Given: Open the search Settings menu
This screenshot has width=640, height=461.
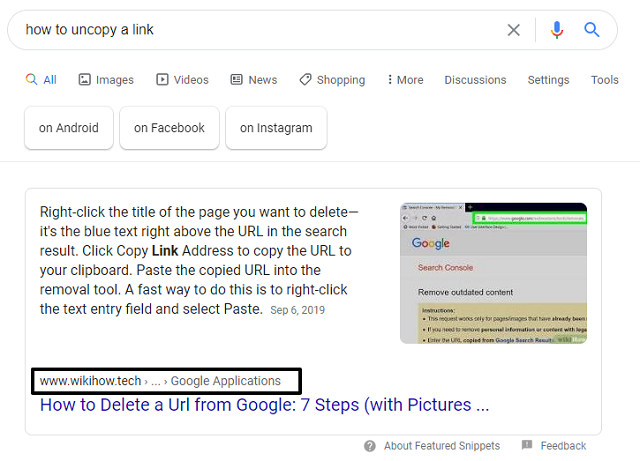Looking at the screenshot, I should (x=548, y=80).
